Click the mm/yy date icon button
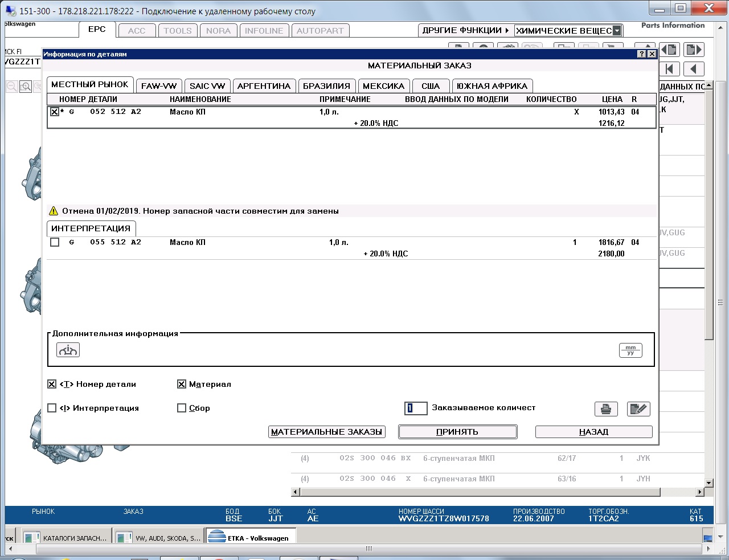 click(x=630, y=350)
